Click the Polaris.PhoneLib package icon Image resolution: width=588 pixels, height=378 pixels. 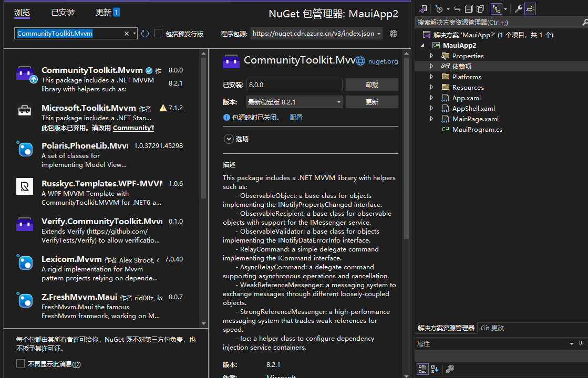[x=25, y=149]
